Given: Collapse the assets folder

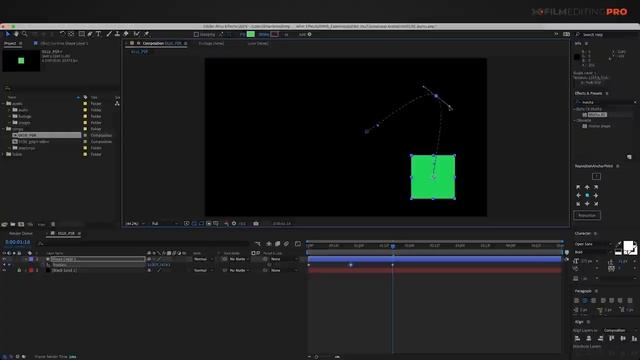Looking at the screenshot, I should click(4, 104).
